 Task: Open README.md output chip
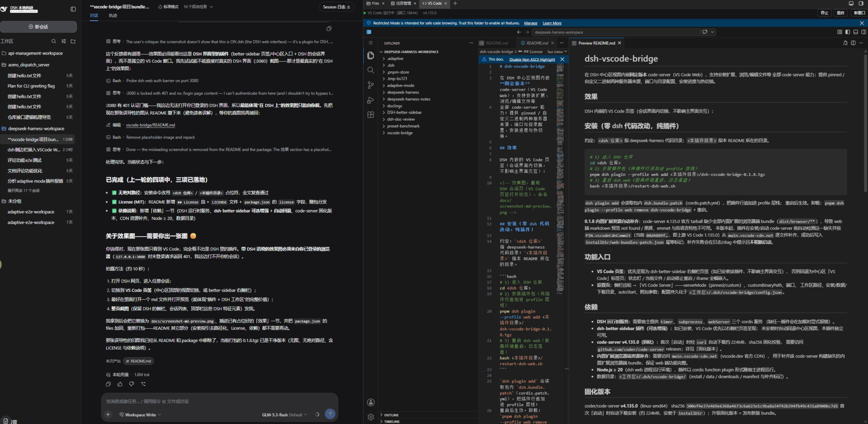138,361
